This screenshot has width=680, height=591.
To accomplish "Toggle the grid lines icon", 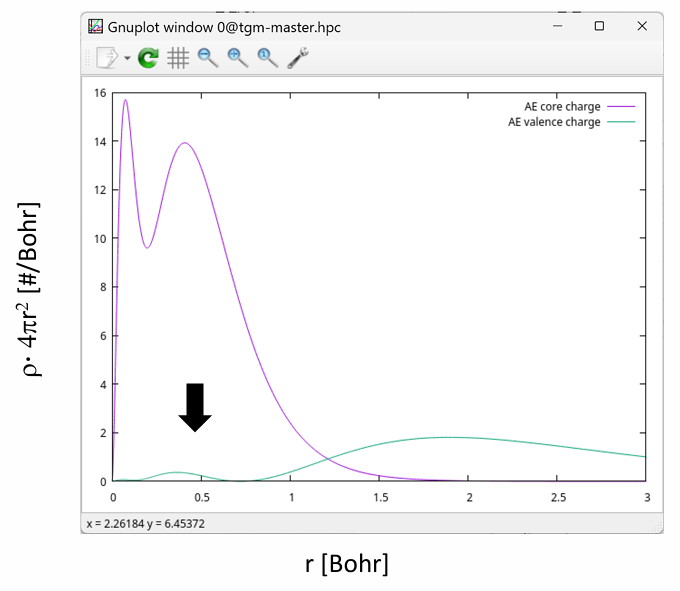I will (178, 59).
